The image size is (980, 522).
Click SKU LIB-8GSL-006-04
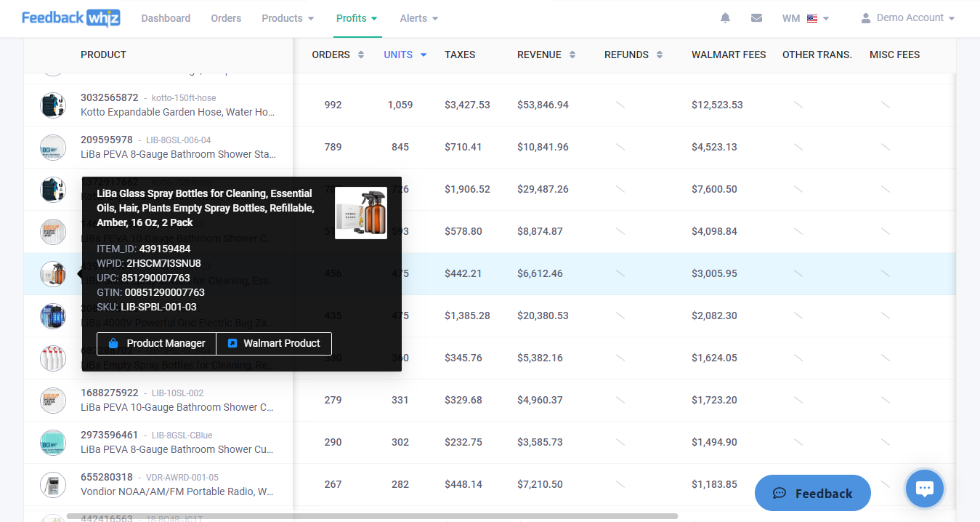[179, 140]
